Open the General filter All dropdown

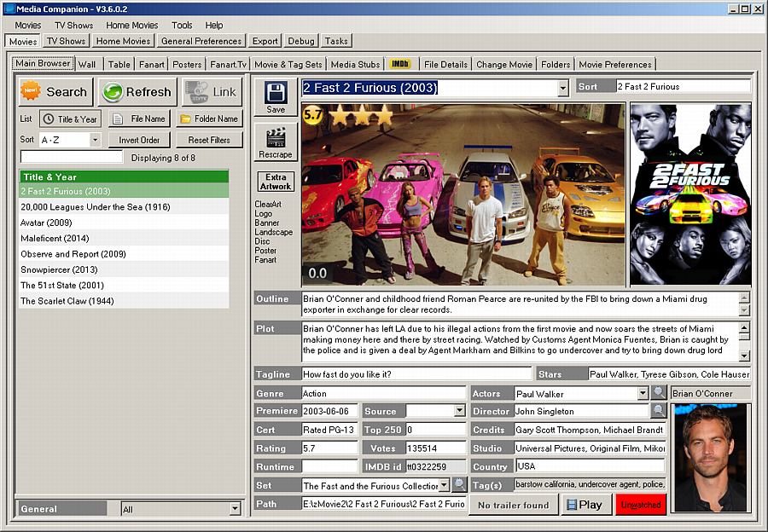click(236, 508)
